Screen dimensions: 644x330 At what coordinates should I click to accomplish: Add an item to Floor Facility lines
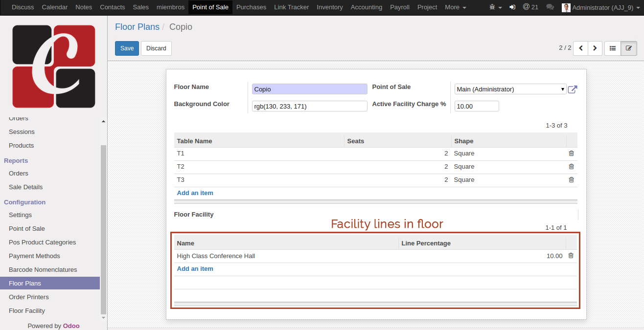coord(195,269)
